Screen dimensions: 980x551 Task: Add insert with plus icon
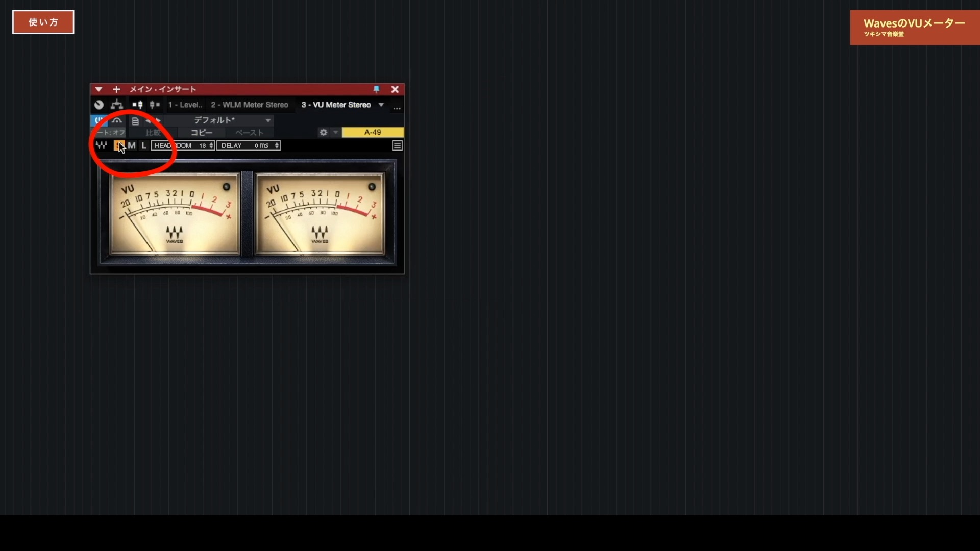click(x=116, y=89)
